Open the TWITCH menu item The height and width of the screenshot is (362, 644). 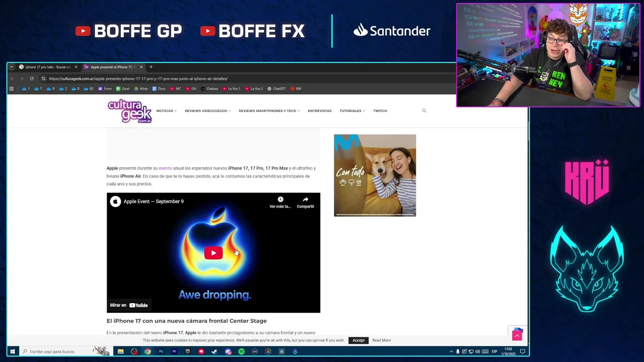380,111
